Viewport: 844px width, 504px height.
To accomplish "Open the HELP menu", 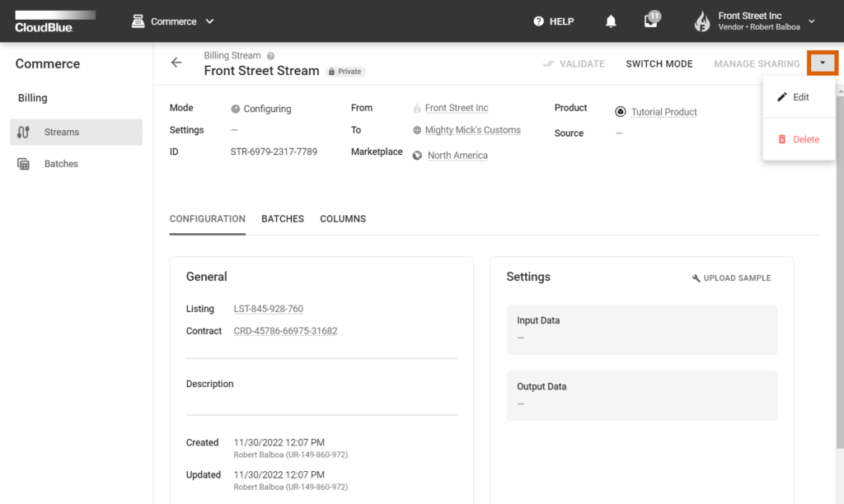I will click(553, 21).
